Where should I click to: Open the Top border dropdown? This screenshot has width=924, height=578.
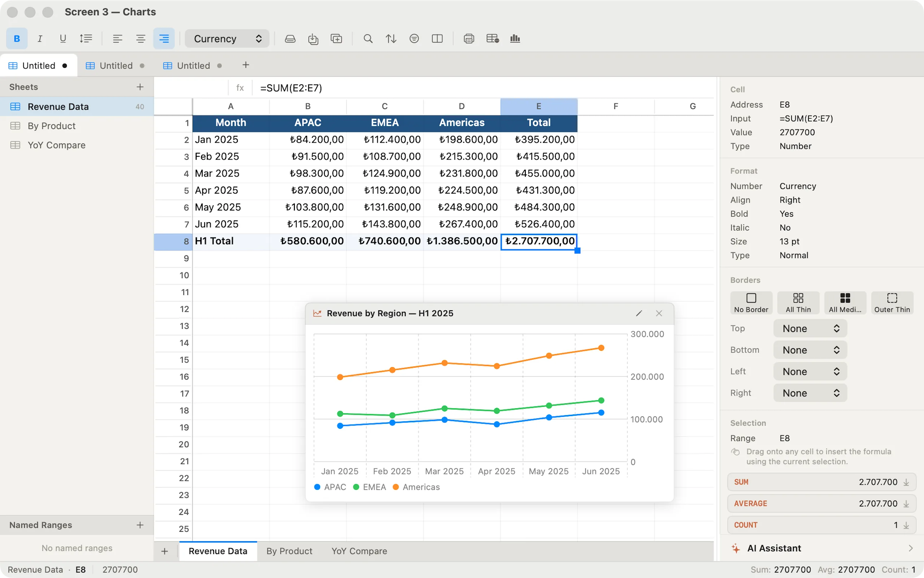coord(810,328)
